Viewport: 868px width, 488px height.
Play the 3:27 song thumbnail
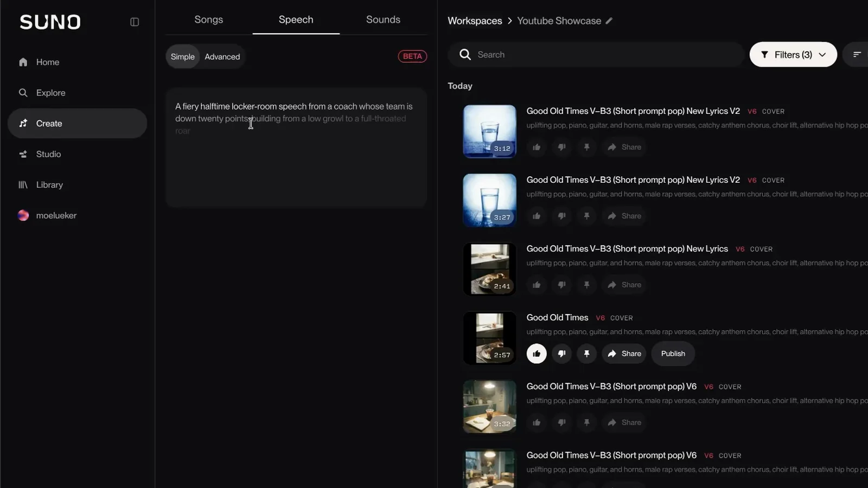click(x=489, y=200)
